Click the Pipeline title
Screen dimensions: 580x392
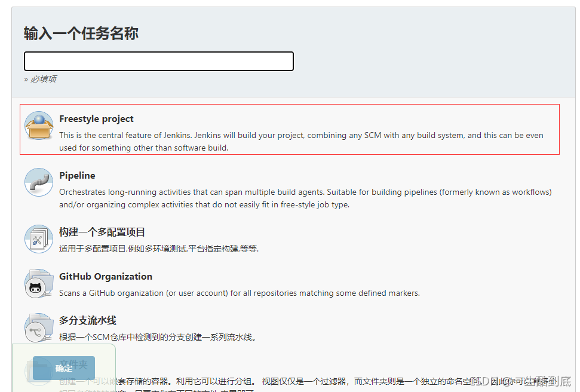[77, 176]
